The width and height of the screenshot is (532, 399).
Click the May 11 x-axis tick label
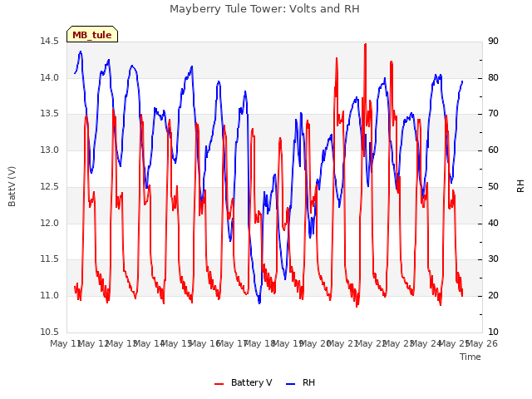coord(66,343)
